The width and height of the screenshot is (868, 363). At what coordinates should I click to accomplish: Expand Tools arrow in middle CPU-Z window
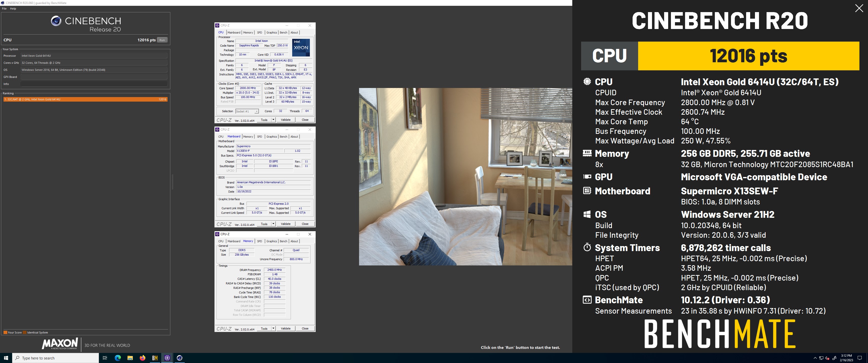click(x=273, y=224)
